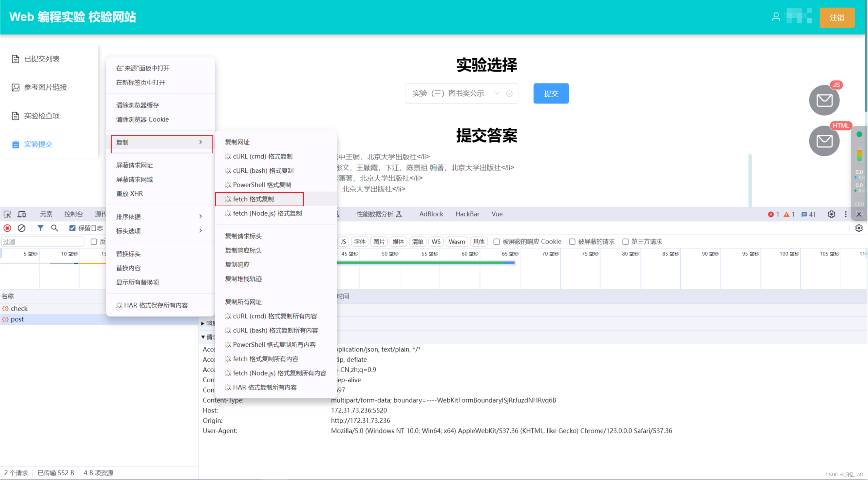
Task: Click the record network log icon
Action: 7,228
